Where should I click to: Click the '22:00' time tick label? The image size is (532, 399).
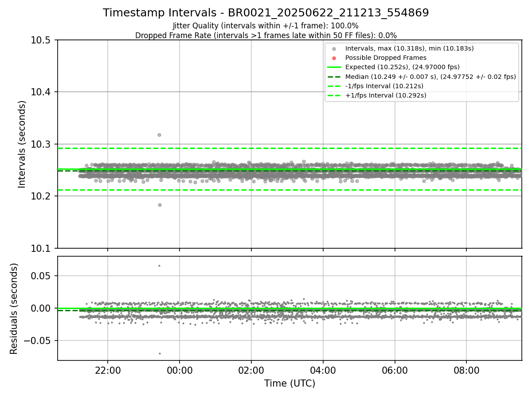tap(108, 370)
